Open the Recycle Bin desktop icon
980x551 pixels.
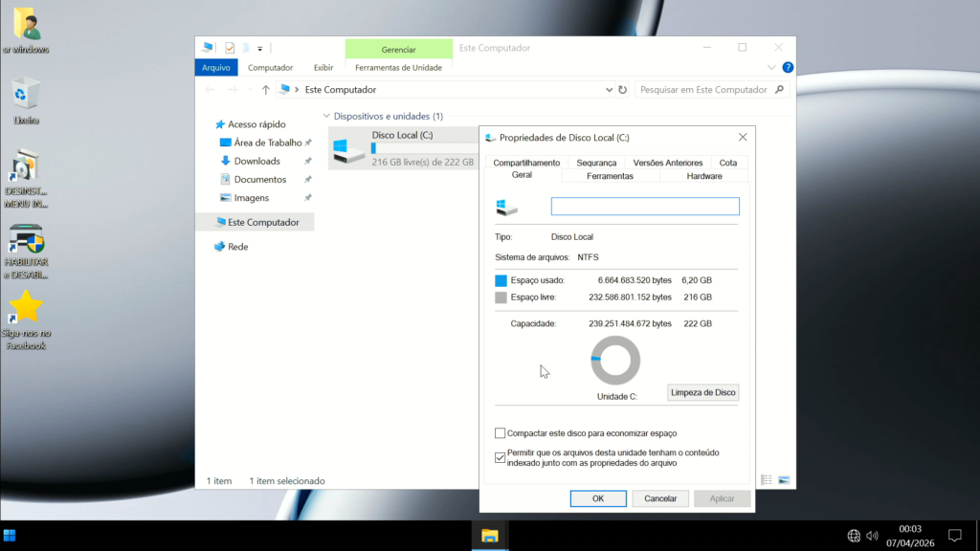click(x=25, y=96)
